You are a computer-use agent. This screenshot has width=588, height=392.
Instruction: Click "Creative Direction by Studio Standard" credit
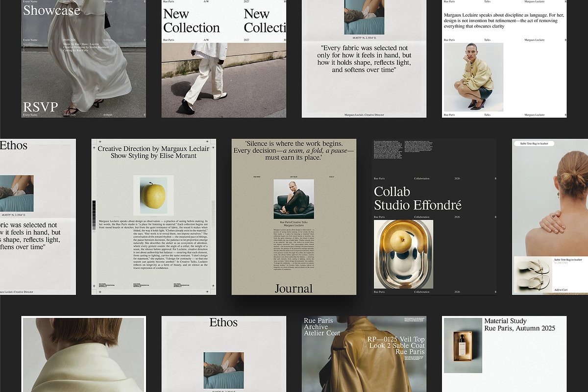coord(86,48)
